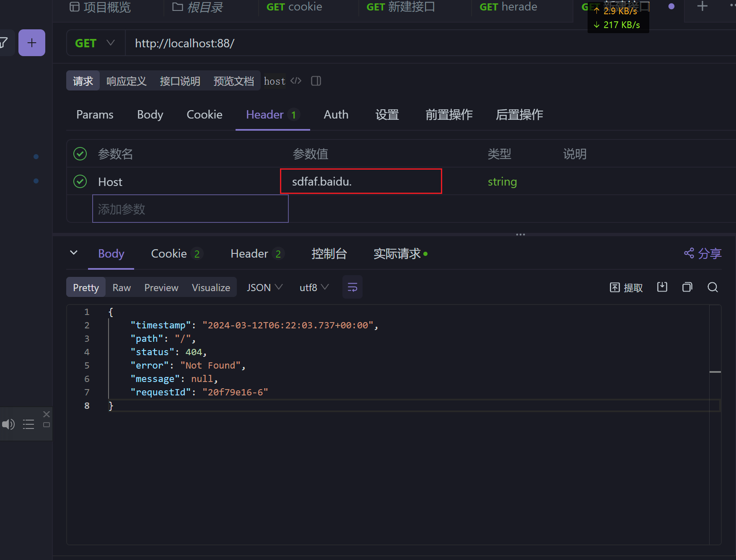Viewport: 736px width, 560px height.
Task: Select the Pretty view mode
Action: pyautogui.click(x=86, y=287)
